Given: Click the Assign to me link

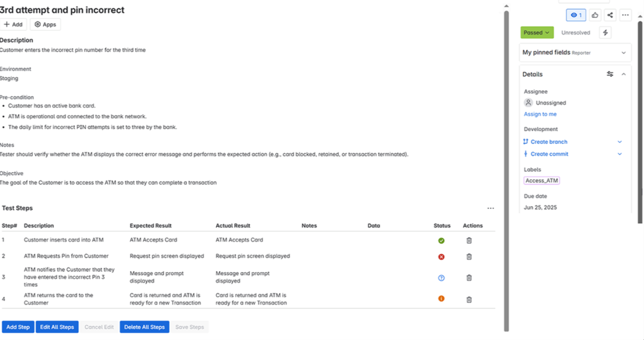Looking at the screenshot, I should (540, 114).
